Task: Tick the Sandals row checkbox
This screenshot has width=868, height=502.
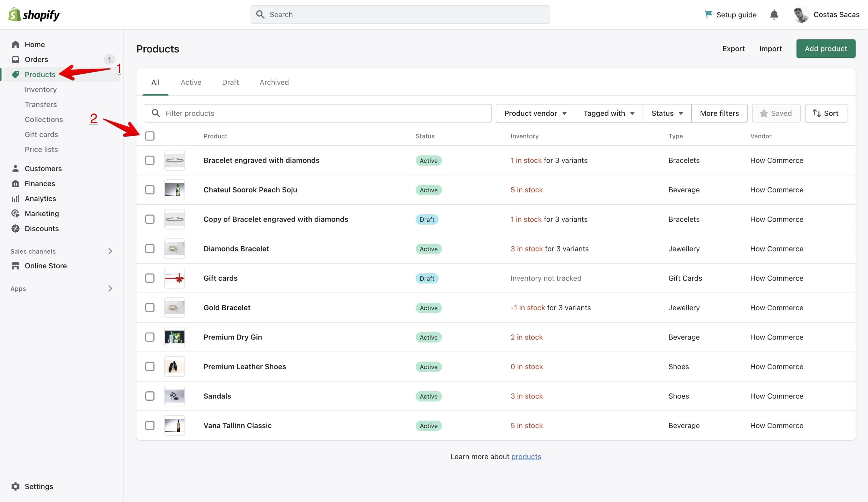Action: (150, 396)
